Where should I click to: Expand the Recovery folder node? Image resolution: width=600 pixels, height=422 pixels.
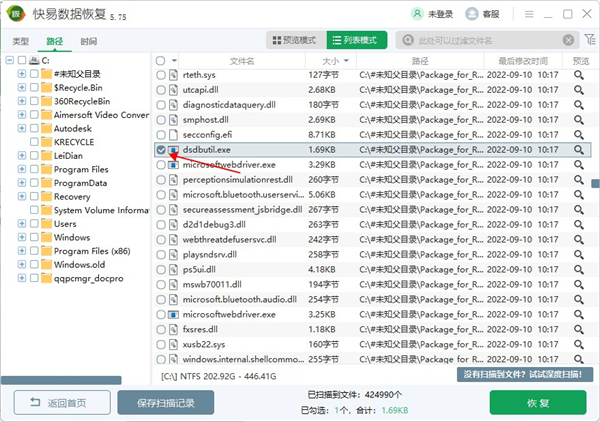tap(22, 196)
